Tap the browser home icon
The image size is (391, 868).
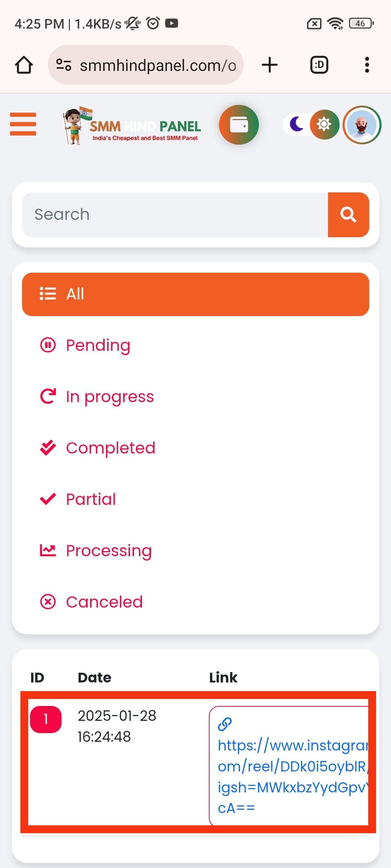(x=24, y=65)
